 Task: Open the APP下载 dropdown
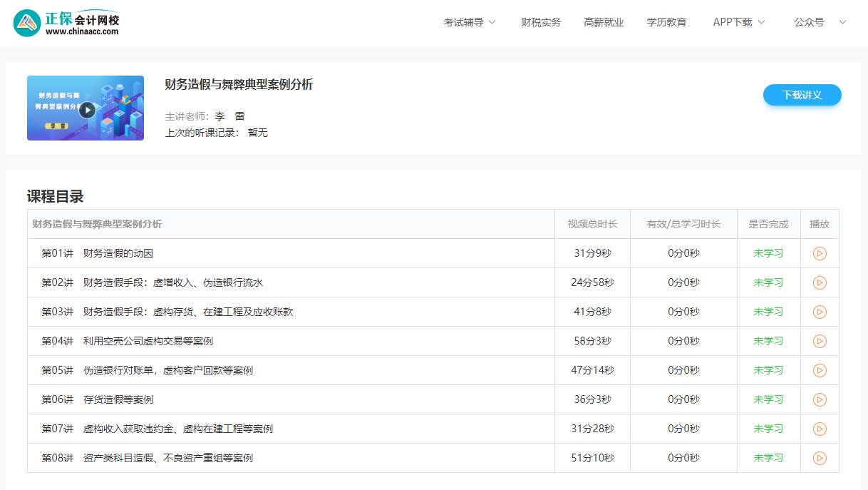click(x=739, y=22)
